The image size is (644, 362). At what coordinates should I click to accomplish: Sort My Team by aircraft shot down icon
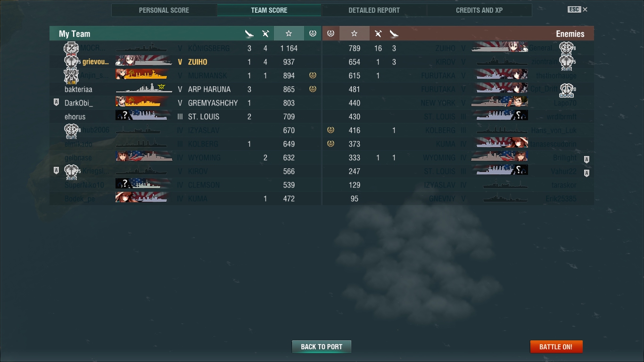coord(265,33)
